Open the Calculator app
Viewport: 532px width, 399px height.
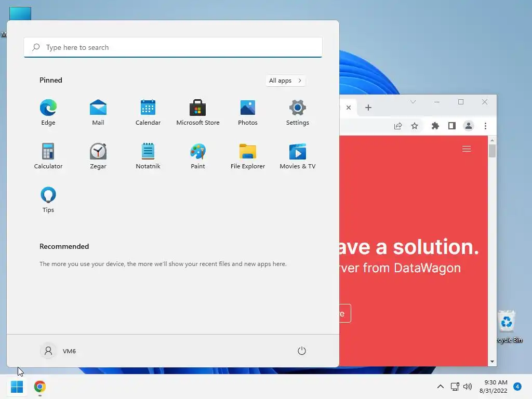[x=48, y=156]
